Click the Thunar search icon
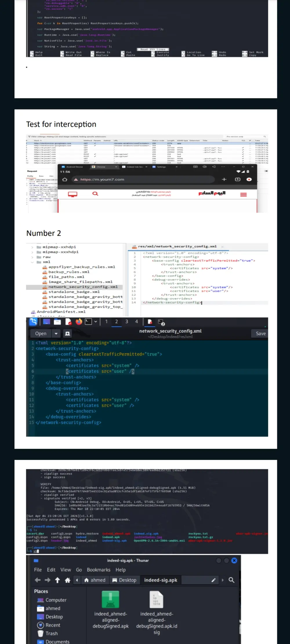The image size is (290, 644). pos(231,580)
